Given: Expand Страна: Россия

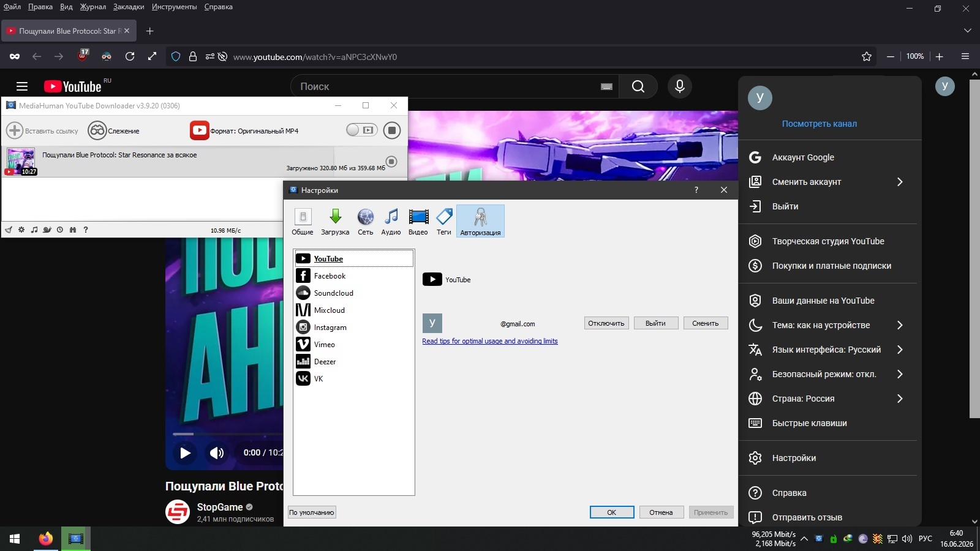Looking at the screenshot, I should (x=900, y=399).
